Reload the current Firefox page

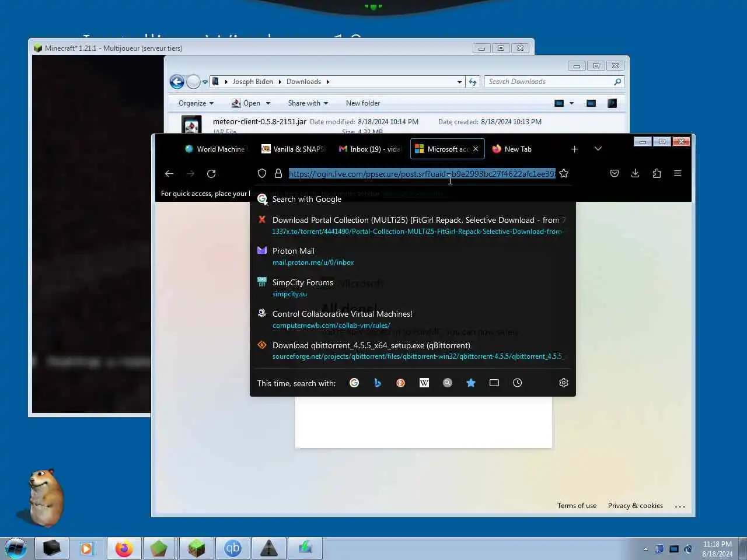tap(211, 173)
